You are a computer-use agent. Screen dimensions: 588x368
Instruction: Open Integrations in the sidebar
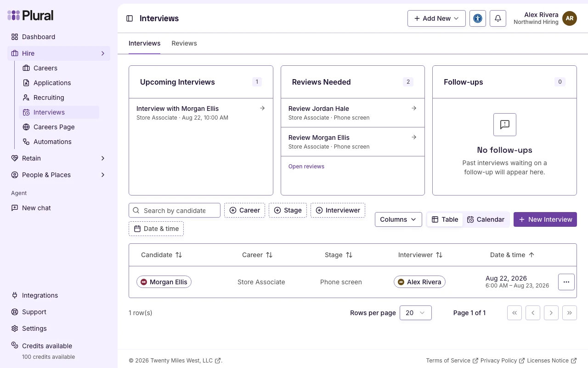(x=59, y=295)
